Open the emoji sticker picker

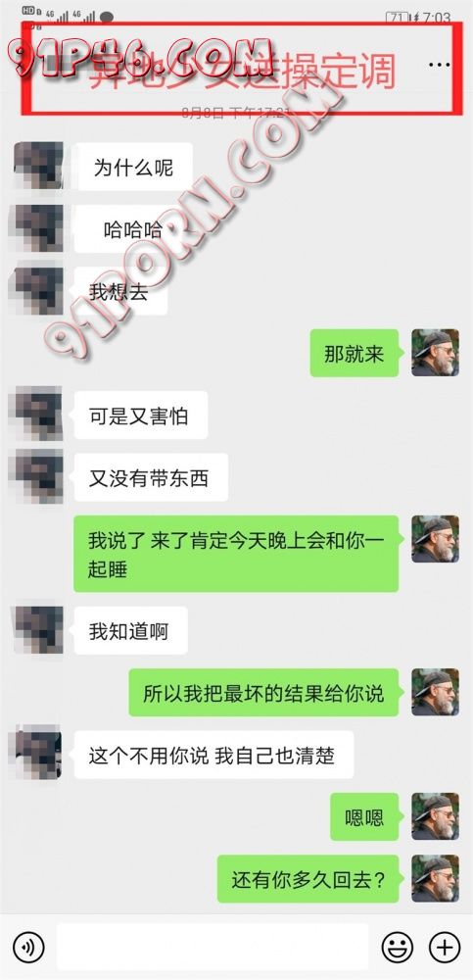click(x=398, y=948)
